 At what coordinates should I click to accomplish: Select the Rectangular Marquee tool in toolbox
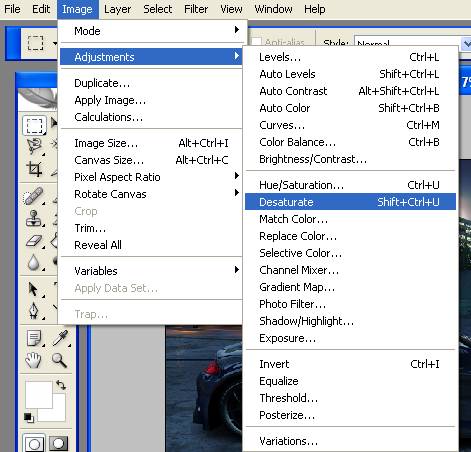tap(34, 125)
